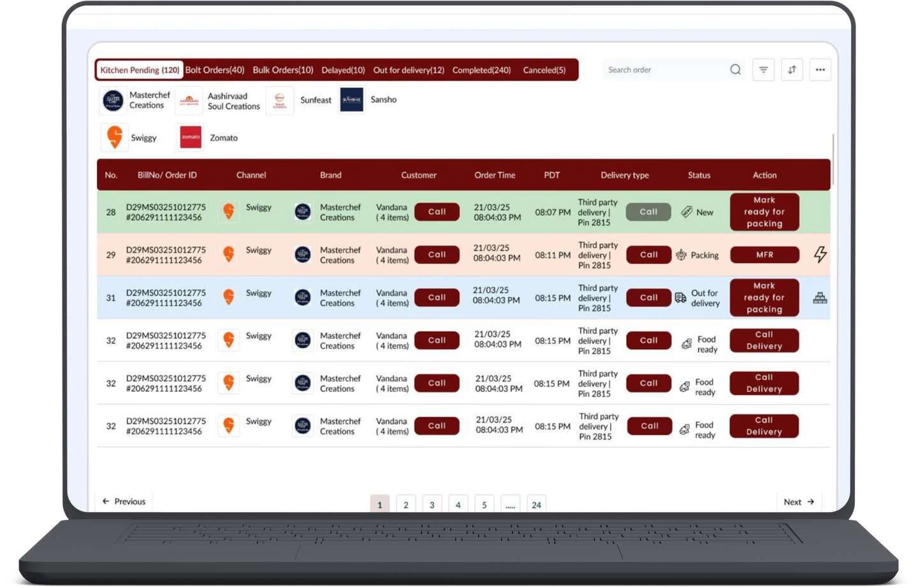
Task: Click Mark ready for packing on order 28
Action: point(764,212)
